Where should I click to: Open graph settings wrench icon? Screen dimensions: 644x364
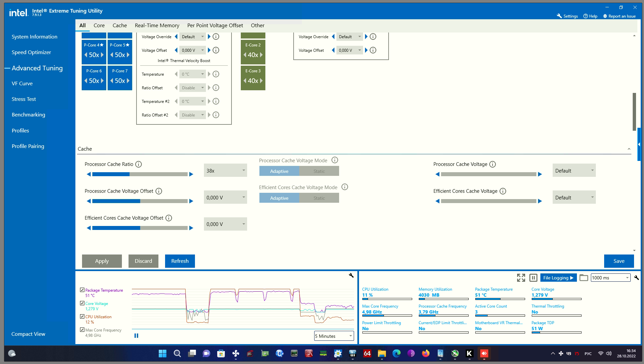[x=351, y=275]
